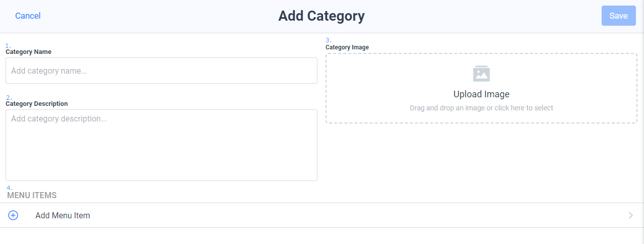
Task: Focus the Add category description text area
Action: 162,145
